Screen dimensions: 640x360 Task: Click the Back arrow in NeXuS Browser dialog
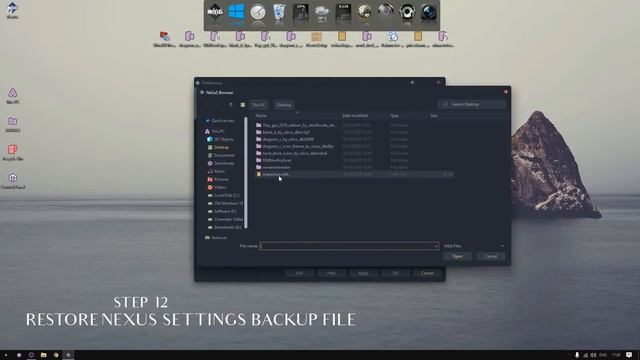coord(205,105)
